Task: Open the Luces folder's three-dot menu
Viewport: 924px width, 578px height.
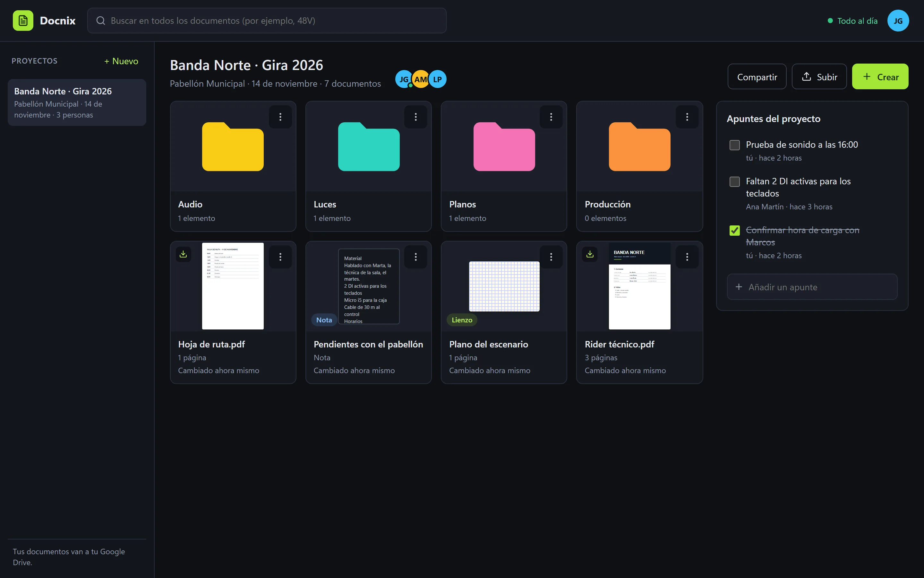Action: 416,117
